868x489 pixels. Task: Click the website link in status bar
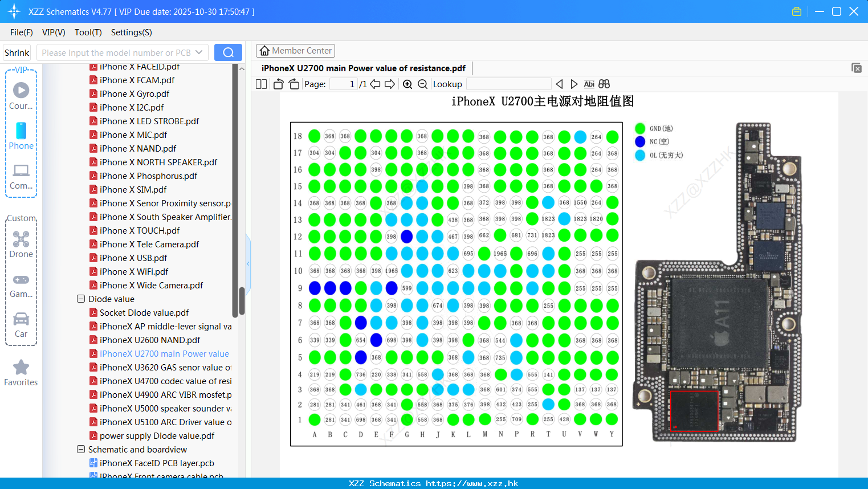(x=472, y=483)
